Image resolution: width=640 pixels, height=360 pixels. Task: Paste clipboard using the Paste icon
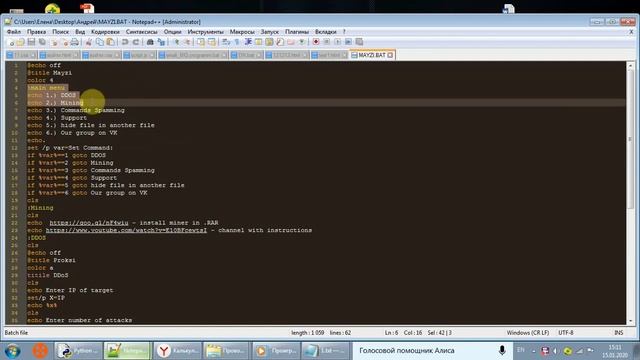110,42
